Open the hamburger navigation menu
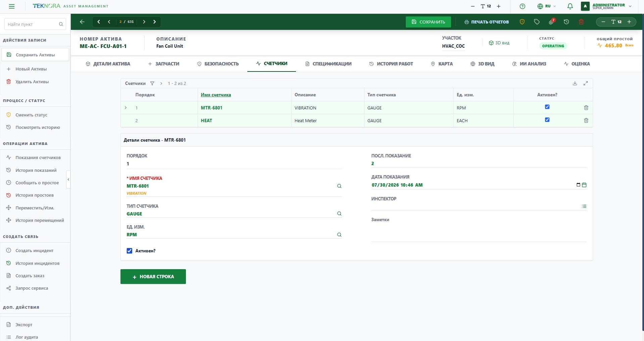Screen dimensions: 644x341 pyautogui.click(x=12, y=6)
